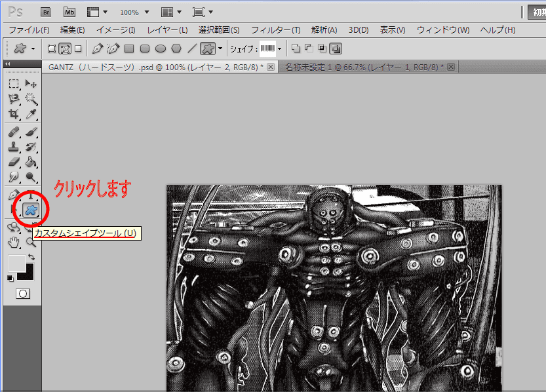Switch to 名称未設定 1 document tab

point(364,67)
